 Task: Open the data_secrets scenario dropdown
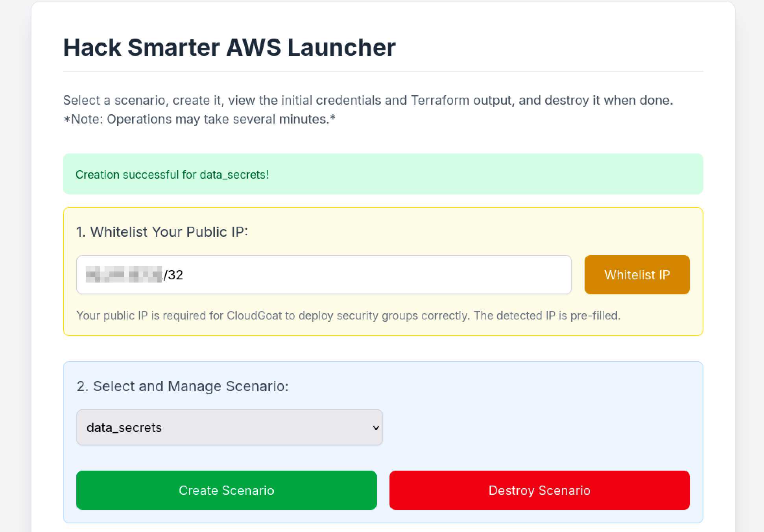tap(229, 427)
